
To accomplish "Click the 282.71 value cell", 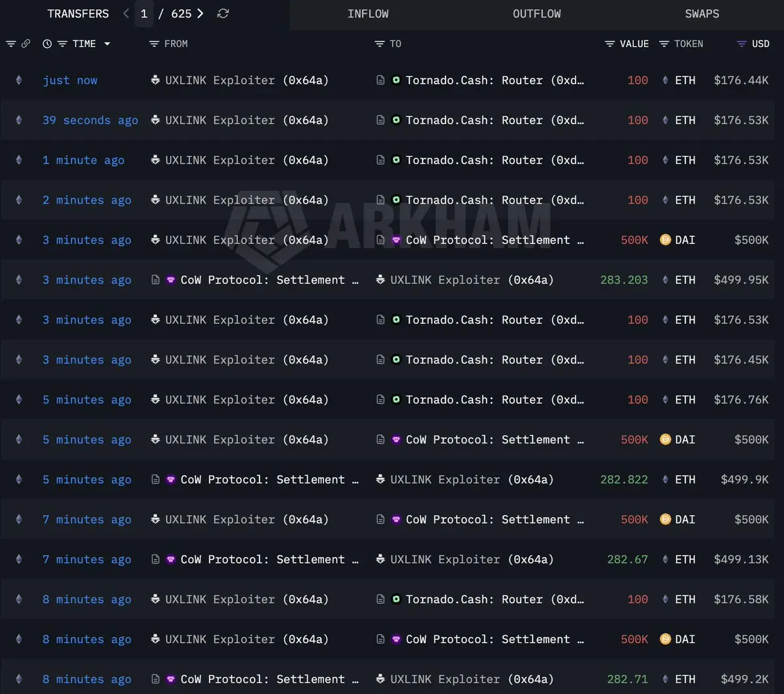I will (x=627, y=679).
